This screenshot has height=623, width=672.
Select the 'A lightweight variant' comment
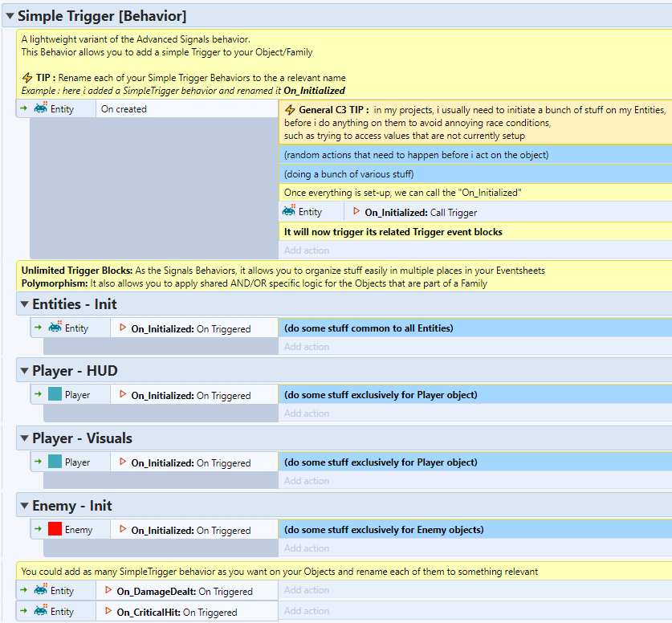tap(344, 64)
